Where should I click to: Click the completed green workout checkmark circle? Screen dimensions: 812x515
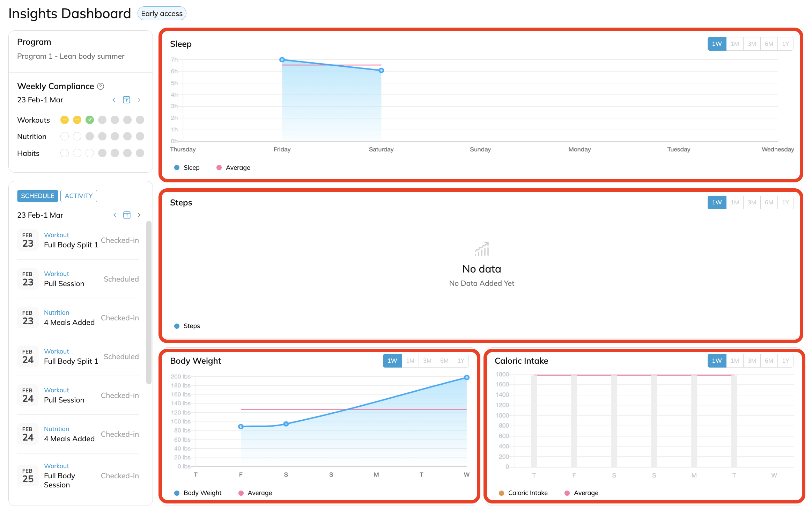(90, 120)
